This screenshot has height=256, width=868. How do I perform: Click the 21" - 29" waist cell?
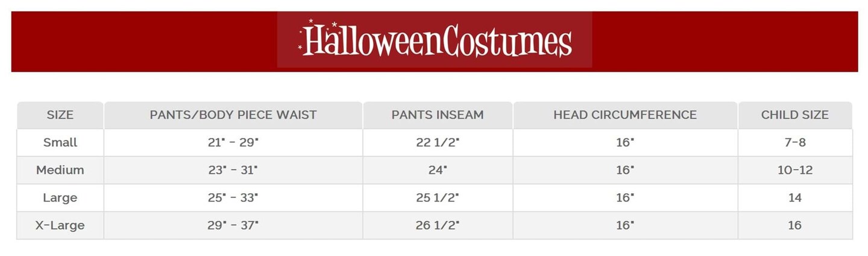233,142
